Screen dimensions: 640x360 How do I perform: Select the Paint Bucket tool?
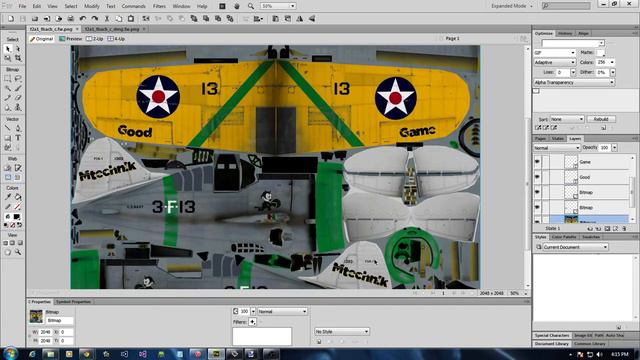tap(18, 197)
